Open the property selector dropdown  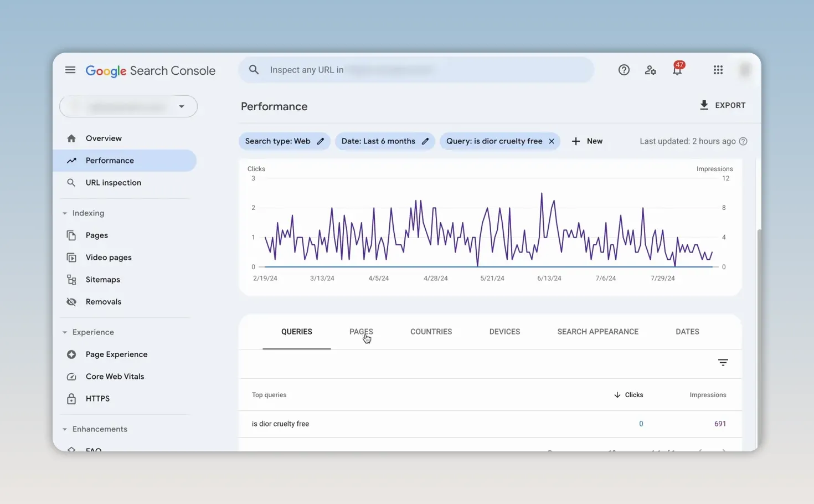(x=128, y=106)
